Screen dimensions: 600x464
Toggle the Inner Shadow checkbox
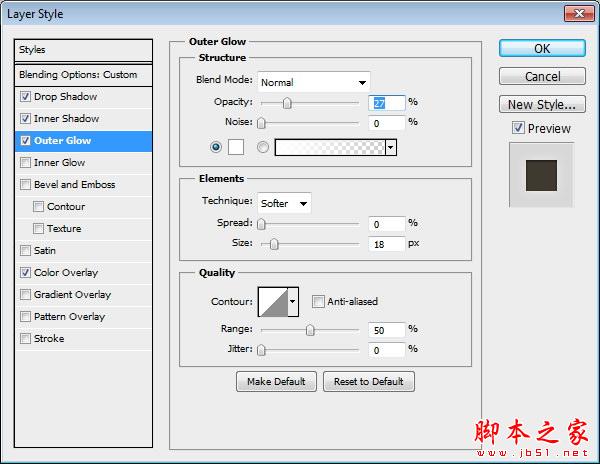(x=25, y=119)
